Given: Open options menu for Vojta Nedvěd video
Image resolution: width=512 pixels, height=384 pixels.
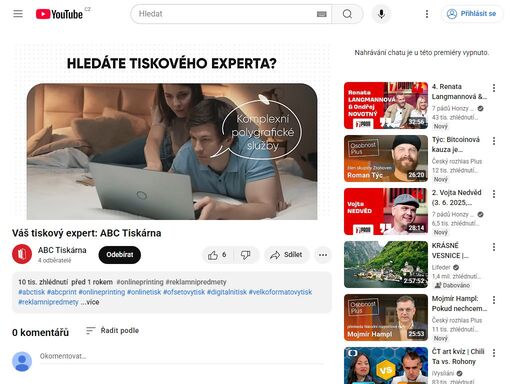Looking at the screenshot, I should tap(494, 194).
